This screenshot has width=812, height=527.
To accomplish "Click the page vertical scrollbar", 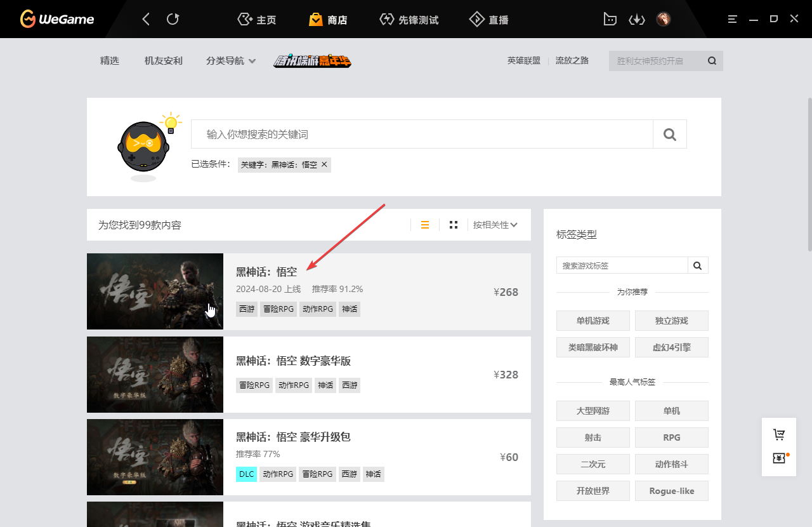I will (809, 175).
